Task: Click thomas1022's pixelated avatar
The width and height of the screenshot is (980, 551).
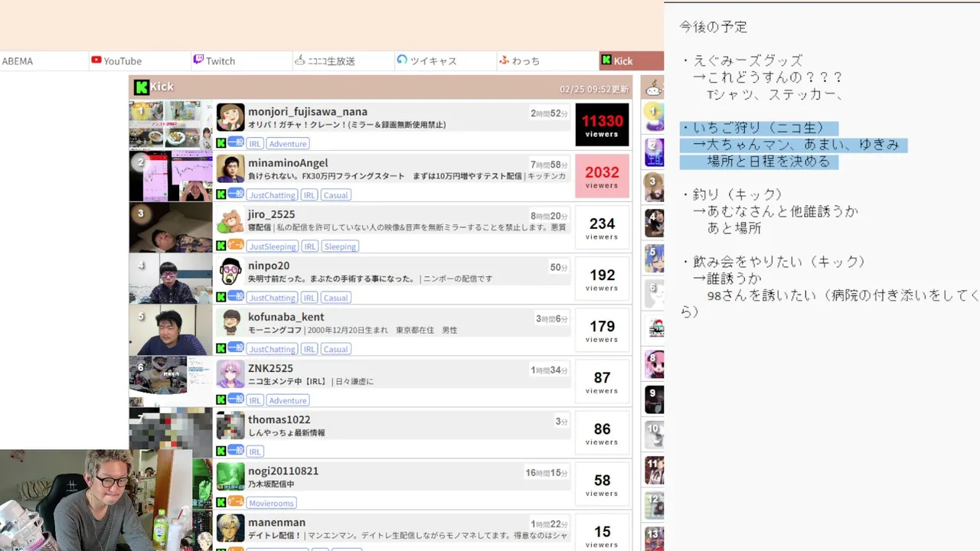Action: 230,425
